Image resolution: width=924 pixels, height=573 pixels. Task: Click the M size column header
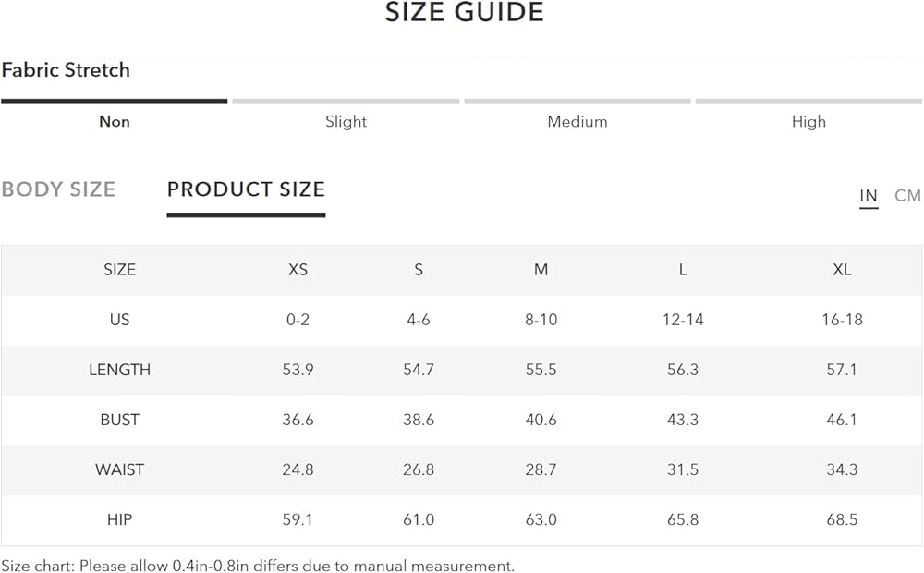(541, 270)
